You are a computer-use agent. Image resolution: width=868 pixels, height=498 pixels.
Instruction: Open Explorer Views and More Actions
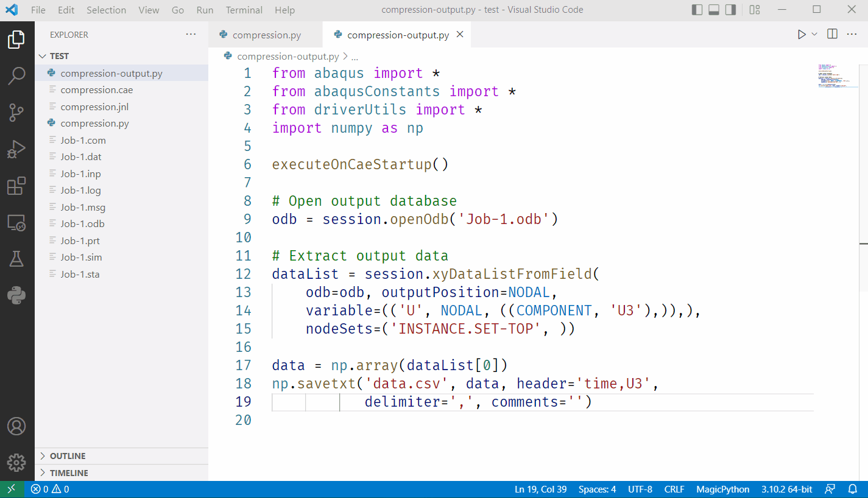point(191,35)
